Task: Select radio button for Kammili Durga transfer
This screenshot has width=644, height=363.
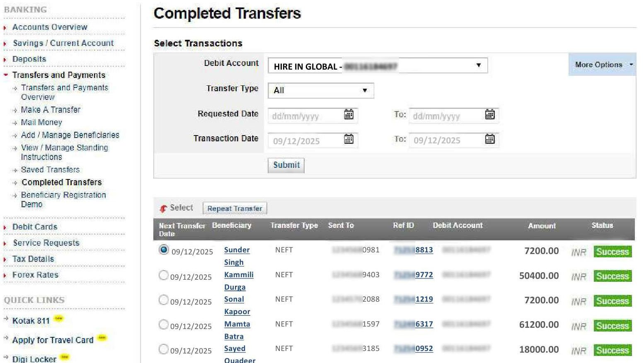Action: click(x=164, y=275)
